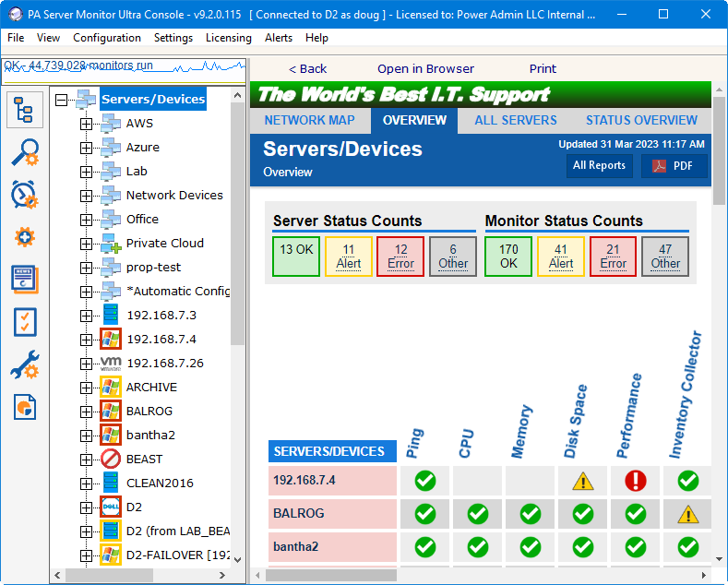Open the news page sidebar icon
This screenshot has width=728, height=585.
24,280
